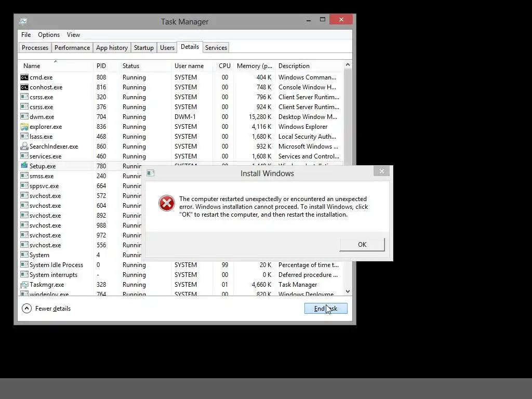Click scrollbar up arrow in process list
The width and height of the screenshot is (532, 399).
tap(348, 64)
